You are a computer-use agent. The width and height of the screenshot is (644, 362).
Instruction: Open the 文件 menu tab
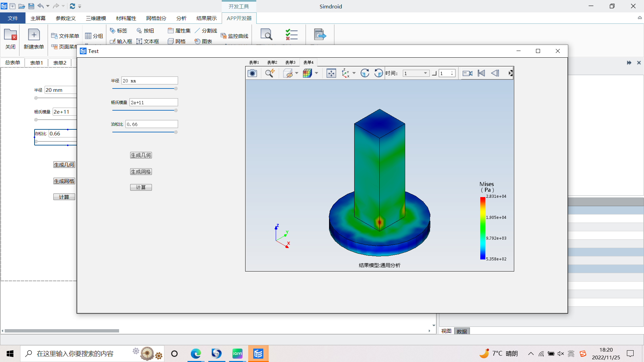pyautogui.click(x=13, y=18)
